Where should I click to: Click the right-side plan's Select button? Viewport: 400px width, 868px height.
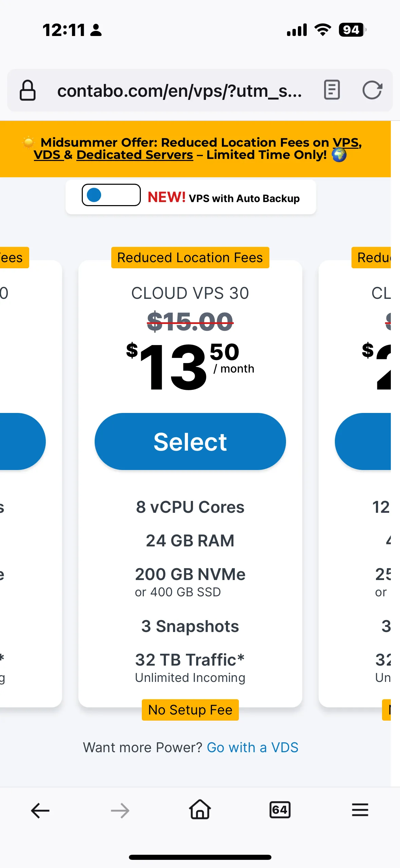pyautogui.click(x=363, y=441)
